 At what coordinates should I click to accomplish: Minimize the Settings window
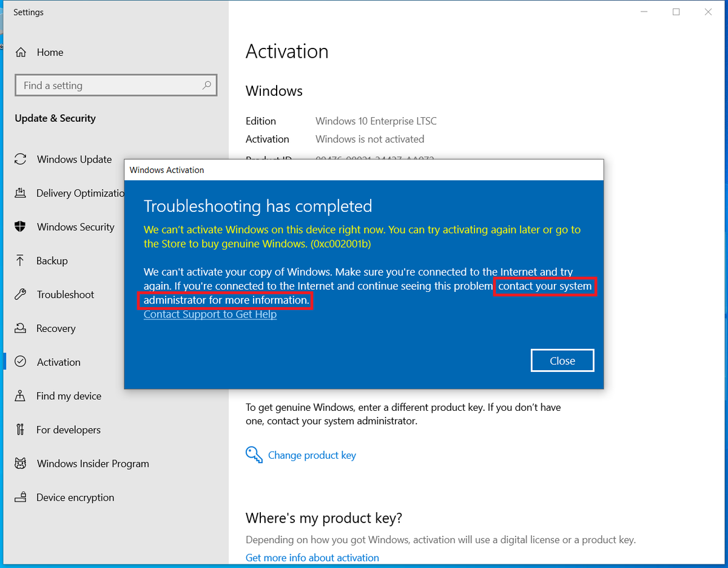[x=644, y=12]
